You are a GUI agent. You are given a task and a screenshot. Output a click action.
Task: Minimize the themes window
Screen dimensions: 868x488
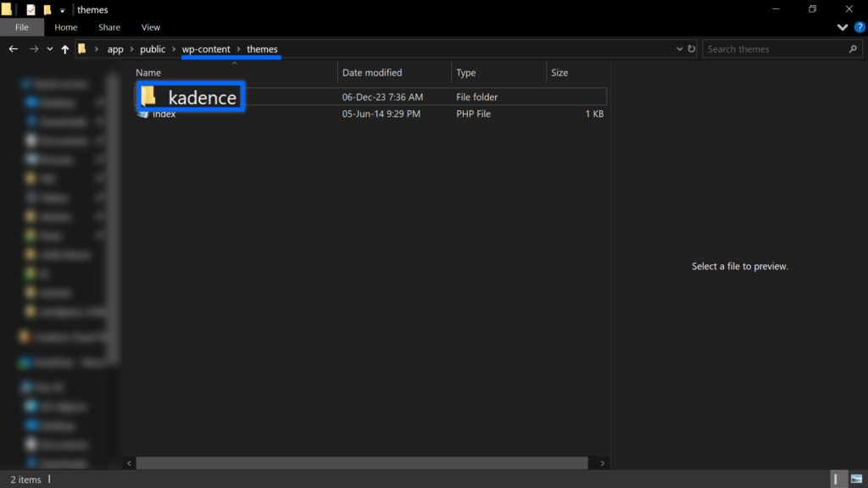click(x=776, y=8)
